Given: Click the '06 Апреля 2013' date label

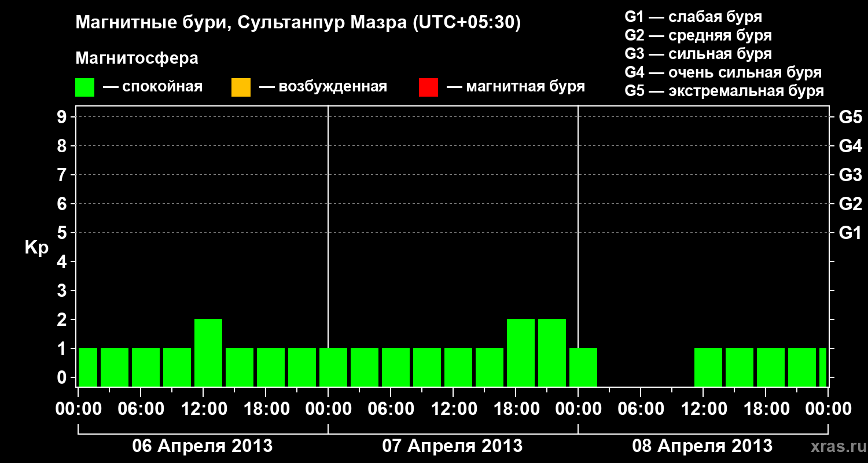Looking at the screenshot, I should click(203, 446).
